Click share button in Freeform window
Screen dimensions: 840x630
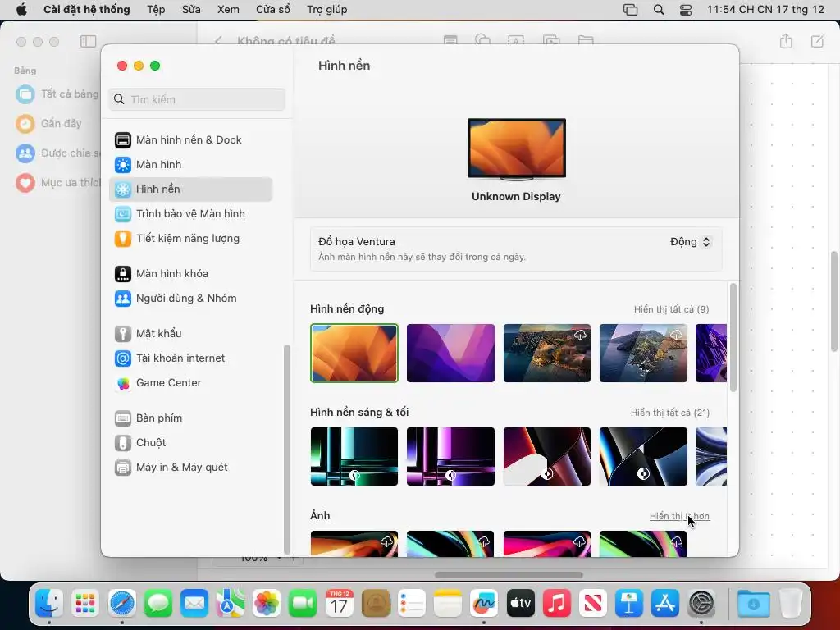pos(786,41)
